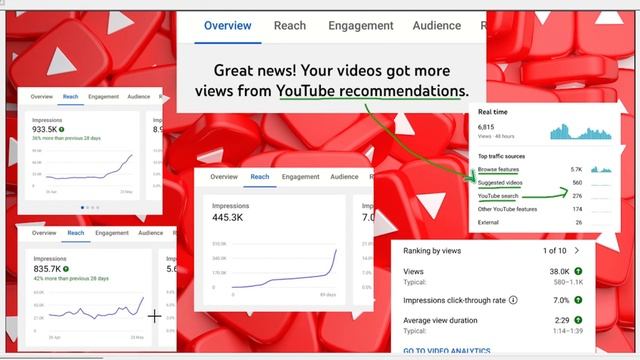Viewport: 640px width, 360px height.
Task: Click Browse features sparkline chart
Action: [x=601, y=169]
